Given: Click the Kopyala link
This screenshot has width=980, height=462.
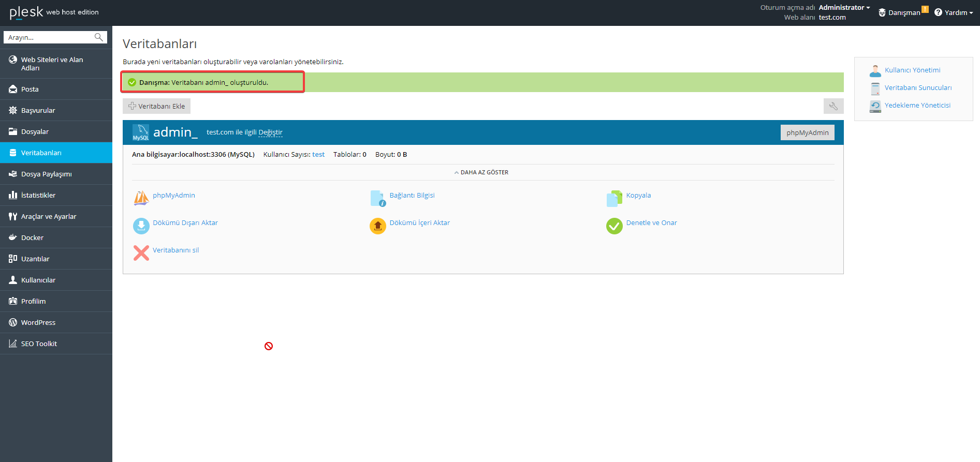Looking at the screenshot, I should click(638, 195).
